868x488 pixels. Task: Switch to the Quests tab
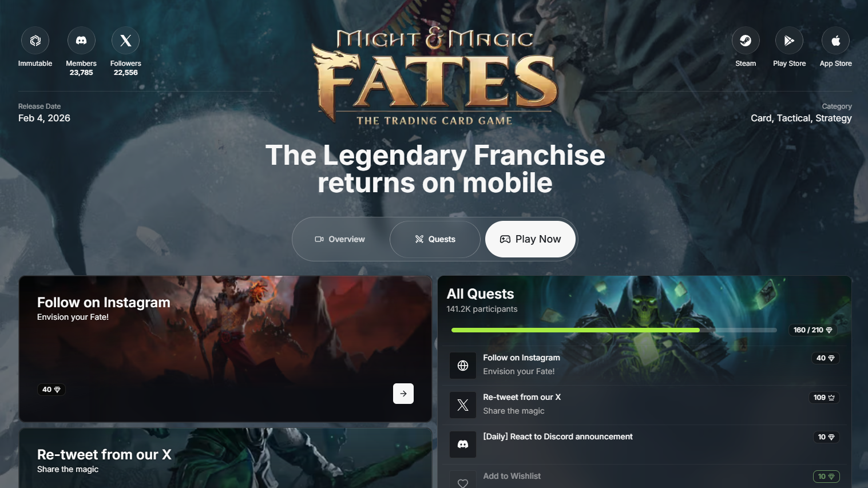[x=435, y=239]
